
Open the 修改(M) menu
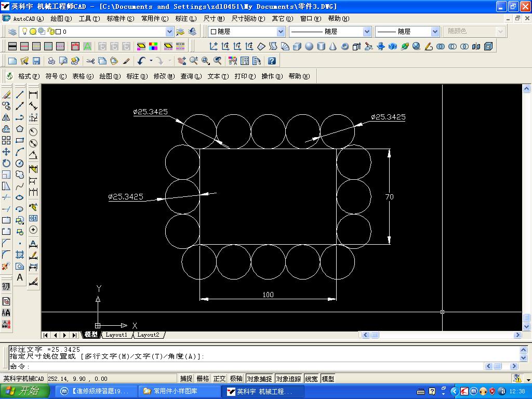(x=164, y=76)
